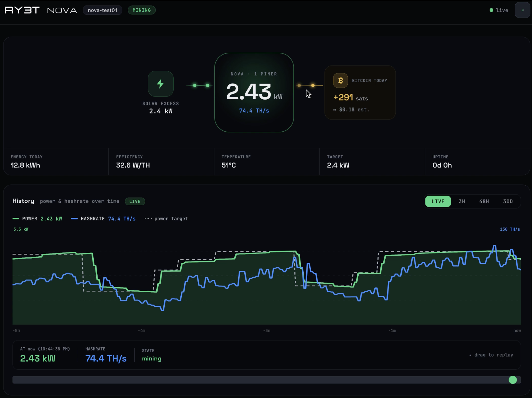The height and width of the screenshot is (398, 532).
Task: Select the LIVE time range tab
Action: pyautogui.click(x=438, y=201)
